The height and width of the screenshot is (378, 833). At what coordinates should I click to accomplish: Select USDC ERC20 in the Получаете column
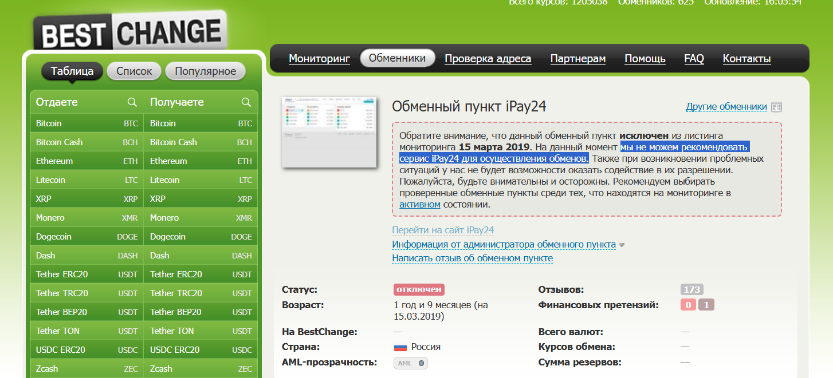201,350
